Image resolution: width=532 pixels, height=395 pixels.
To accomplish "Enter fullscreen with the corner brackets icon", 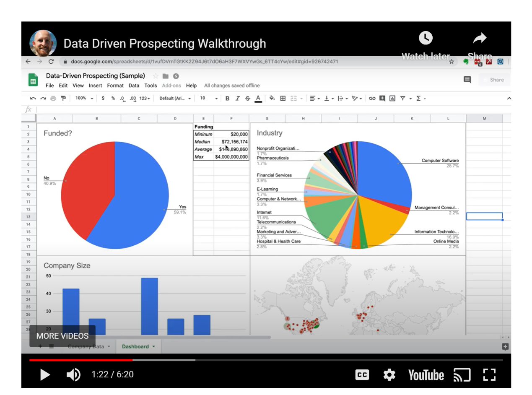I will click(x=489, y=374).
